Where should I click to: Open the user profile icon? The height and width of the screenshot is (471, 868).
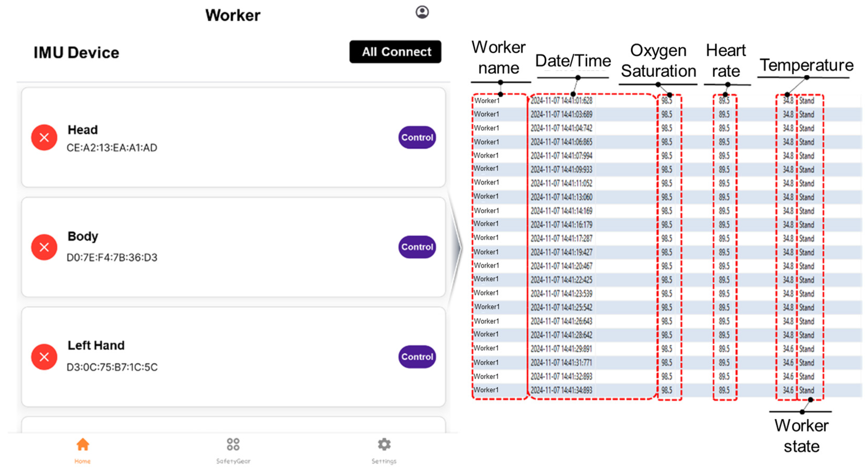click(x=422, y=12)
